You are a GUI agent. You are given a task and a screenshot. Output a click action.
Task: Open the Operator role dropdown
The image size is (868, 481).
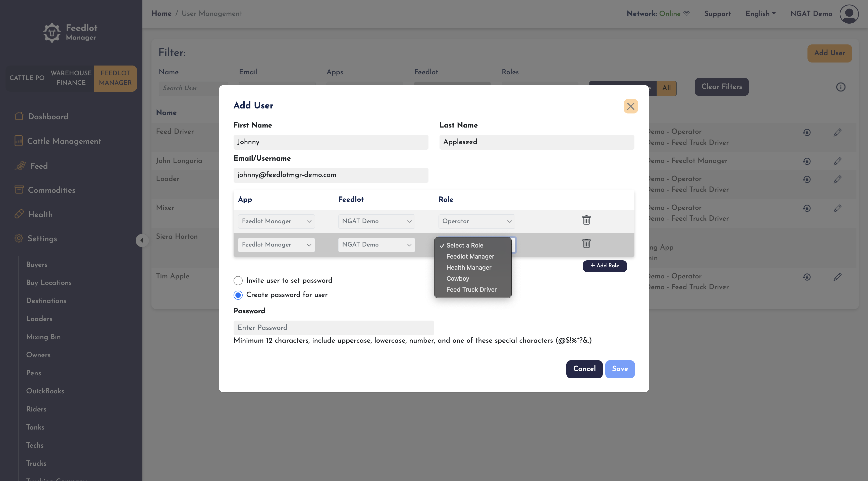476,221
